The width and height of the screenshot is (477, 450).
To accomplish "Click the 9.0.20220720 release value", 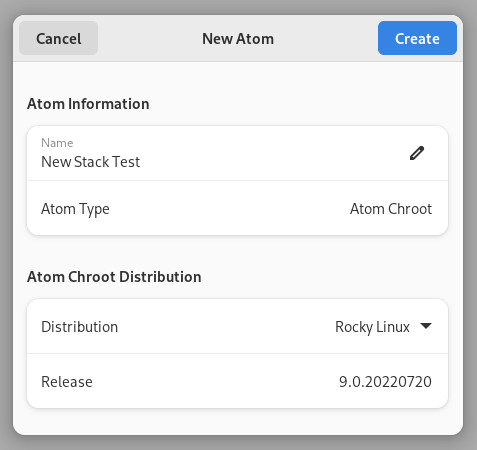I will [385, 382].
